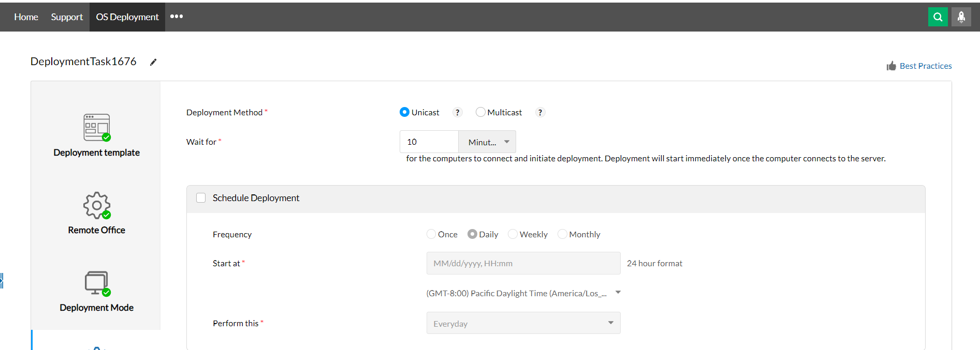Open the Deployment Mode step icon

(x=97, y=283)
